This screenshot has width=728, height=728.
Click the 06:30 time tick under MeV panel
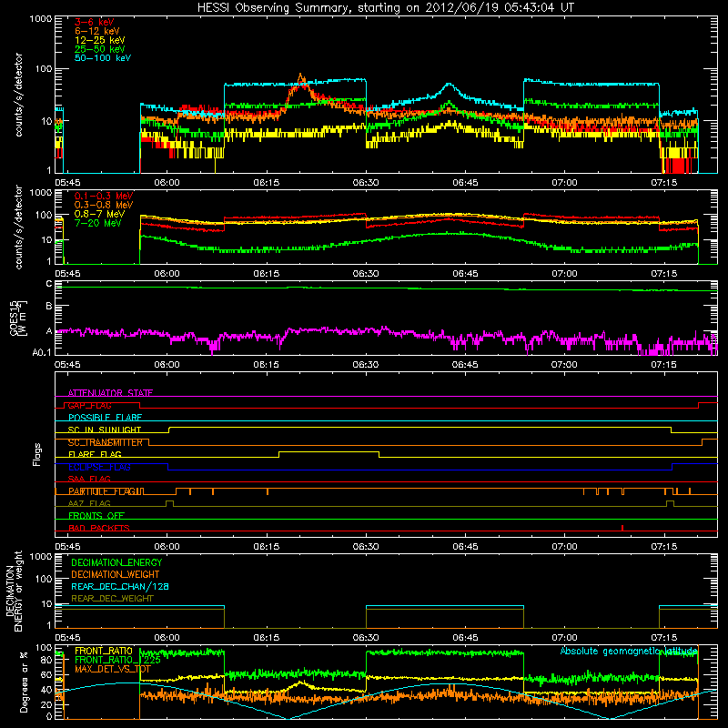point(366,274)
